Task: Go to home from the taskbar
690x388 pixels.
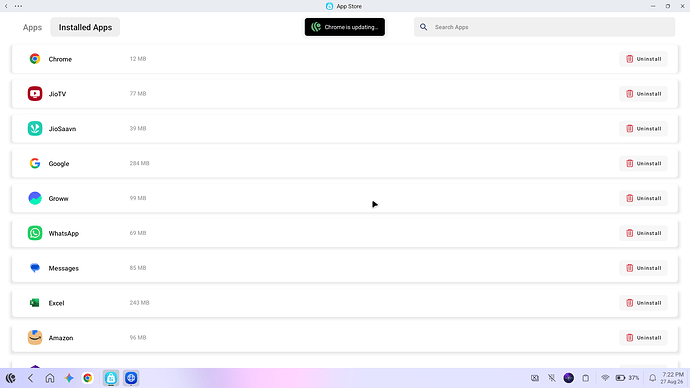Action: tap(50, 378)
